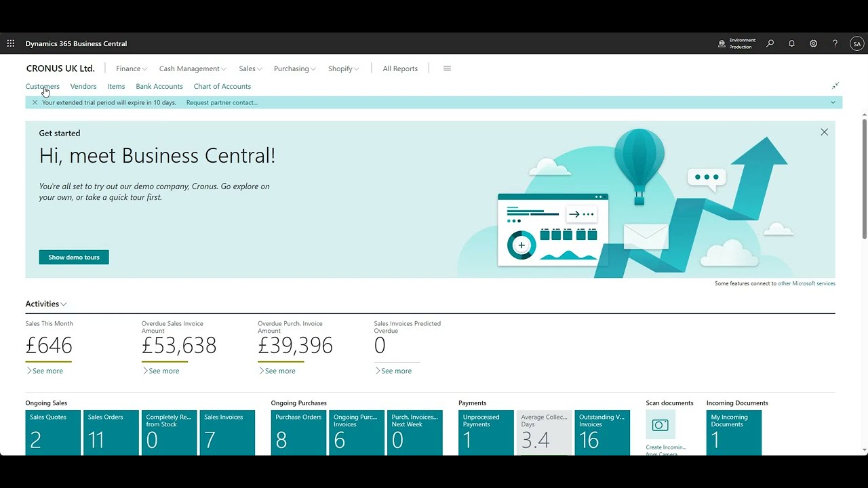The image size is (868, 488).
Task: Click the page vertical scrollbar thumb
Action: click(865, 178)
